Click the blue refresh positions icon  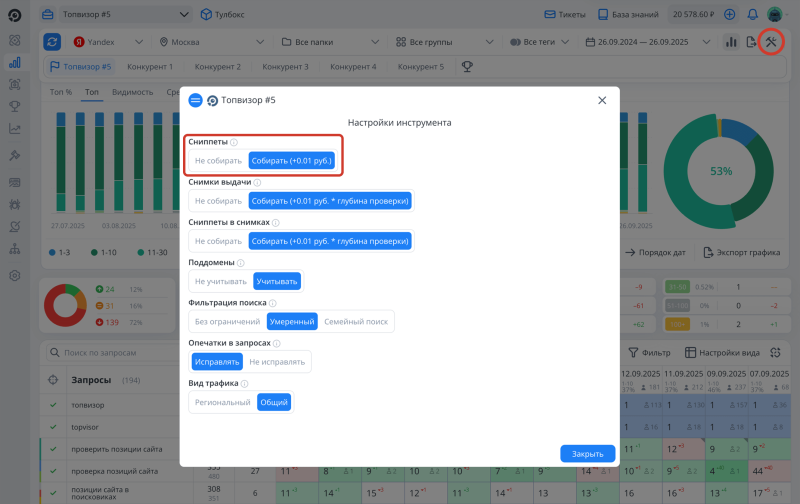pos(52,42)
